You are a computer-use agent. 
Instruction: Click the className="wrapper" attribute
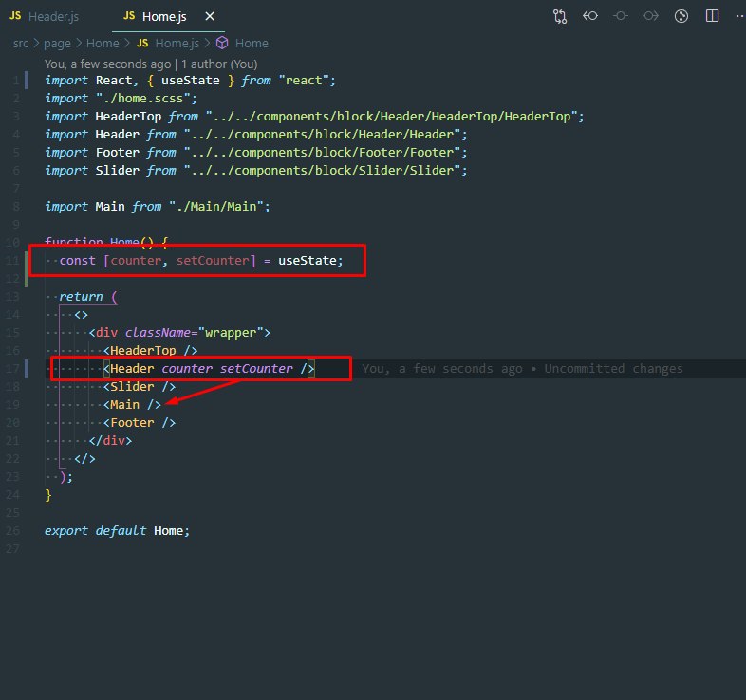[195, 333]
